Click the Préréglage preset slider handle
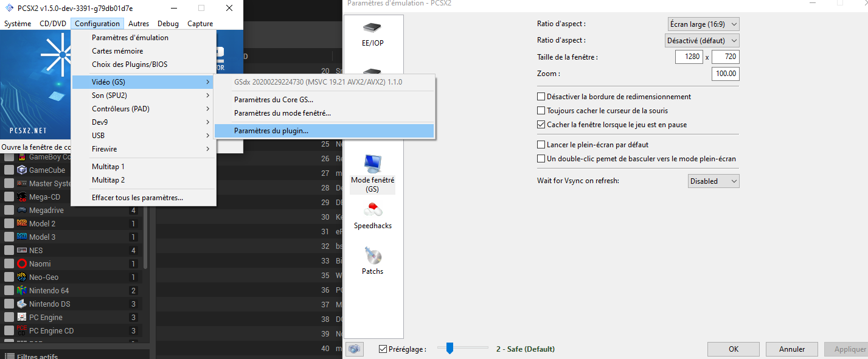868x359 pixels. click(450, 348)
